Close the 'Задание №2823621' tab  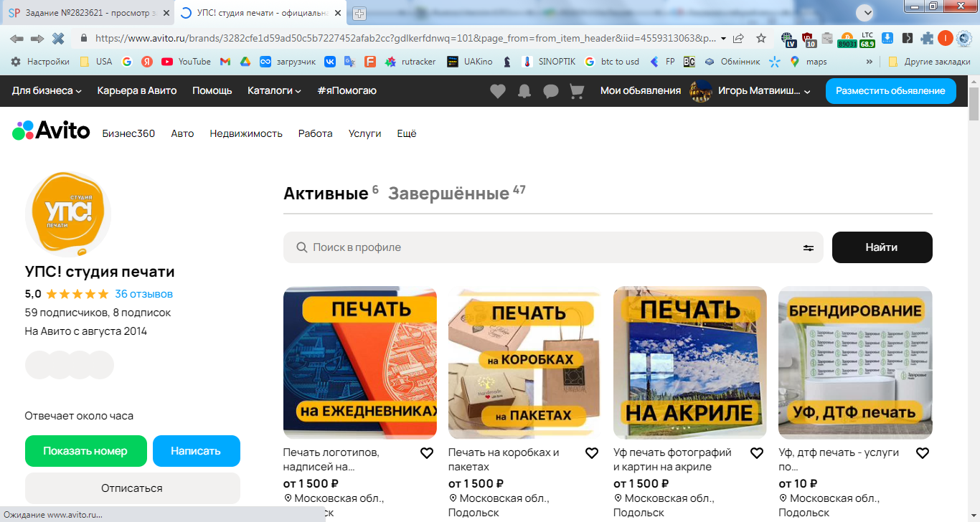[166, 13]
